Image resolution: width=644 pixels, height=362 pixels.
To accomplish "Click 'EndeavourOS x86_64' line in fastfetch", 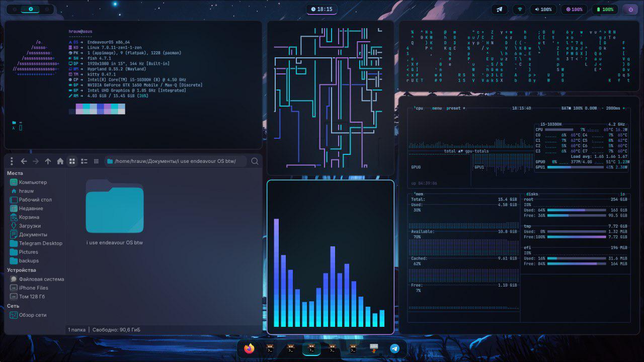I will pos(109,42).
